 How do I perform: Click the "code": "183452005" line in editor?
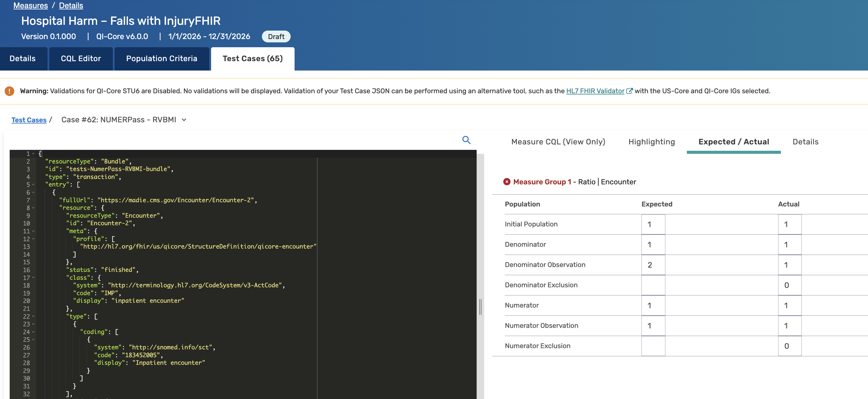[128, 355]
